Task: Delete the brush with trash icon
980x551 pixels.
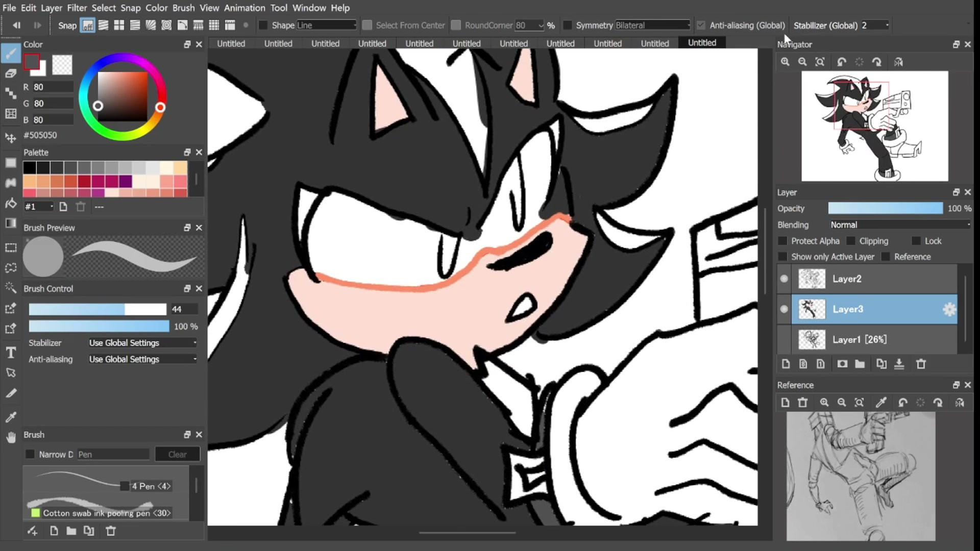Action: [x=110, y=531]
